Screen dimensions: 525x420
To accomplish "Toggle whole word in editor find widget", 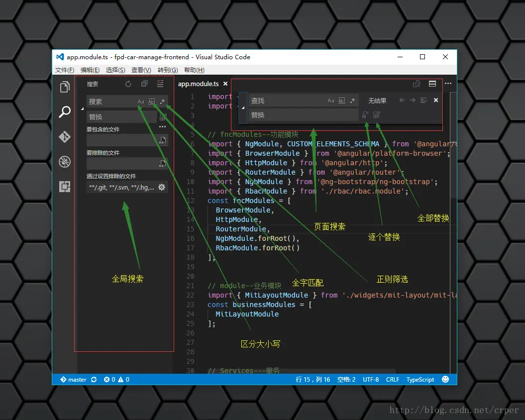I will [x=341, y=101].
